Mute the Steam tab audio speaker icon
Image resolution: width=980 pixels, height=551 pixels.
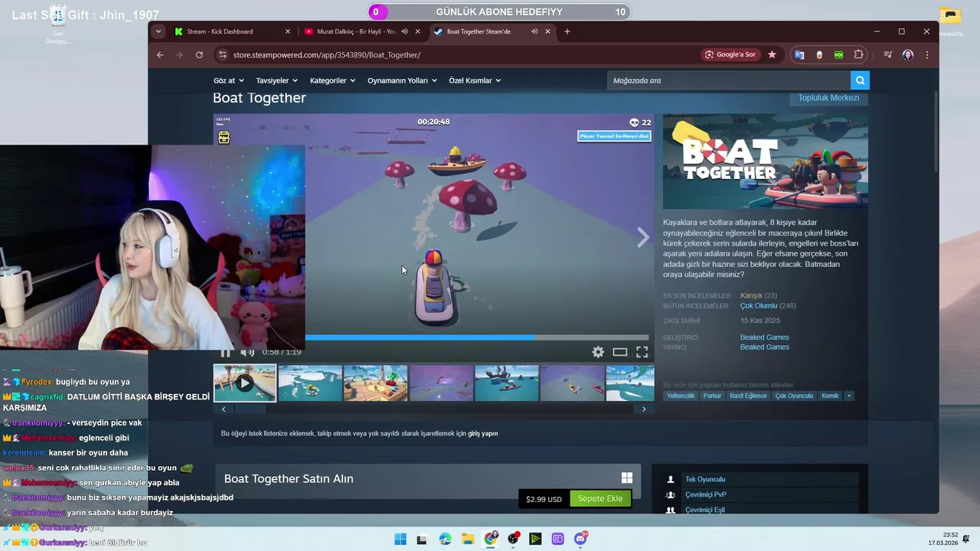[x=534, y=31]
